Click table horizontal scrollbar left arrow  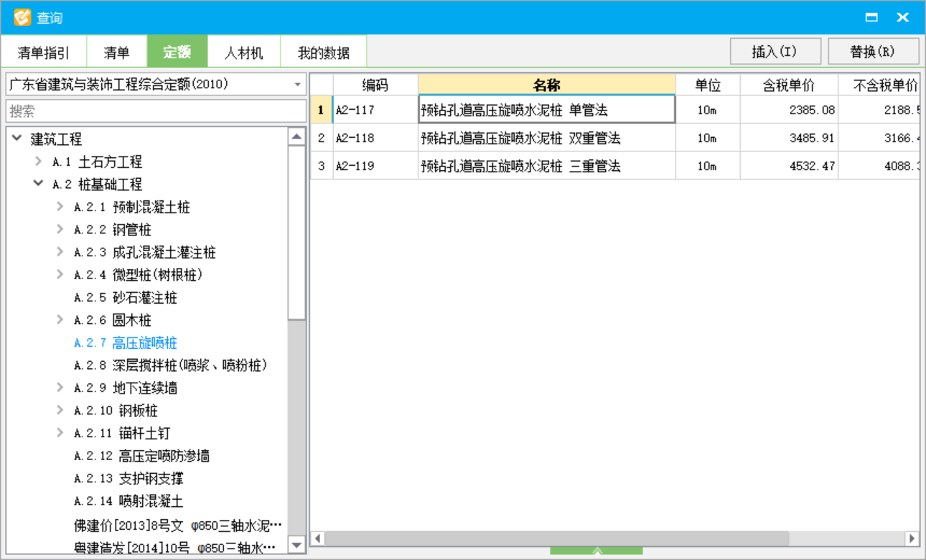point(318,538)
